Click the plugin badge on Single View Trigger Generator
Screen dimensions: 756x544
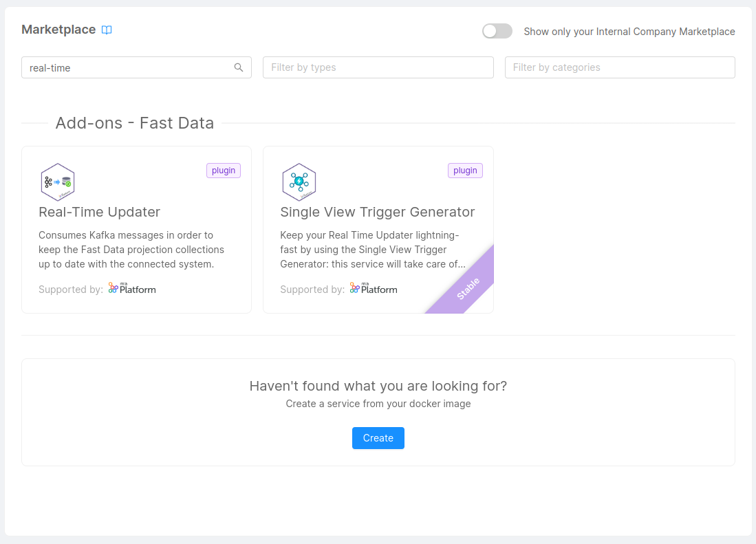[465, 170]
